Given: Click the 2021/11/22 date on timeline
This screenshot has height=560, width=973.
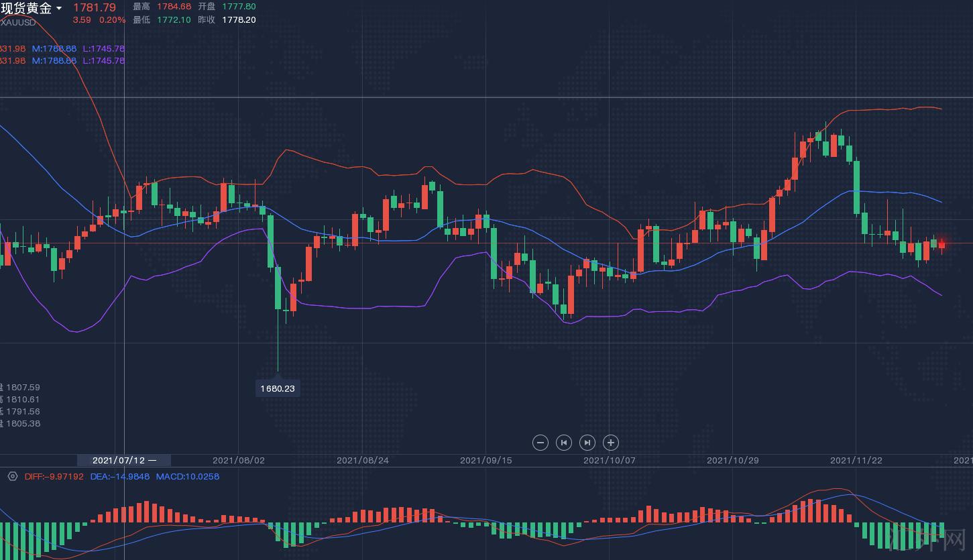Looking at the screenshot, I should click(856, 460).
